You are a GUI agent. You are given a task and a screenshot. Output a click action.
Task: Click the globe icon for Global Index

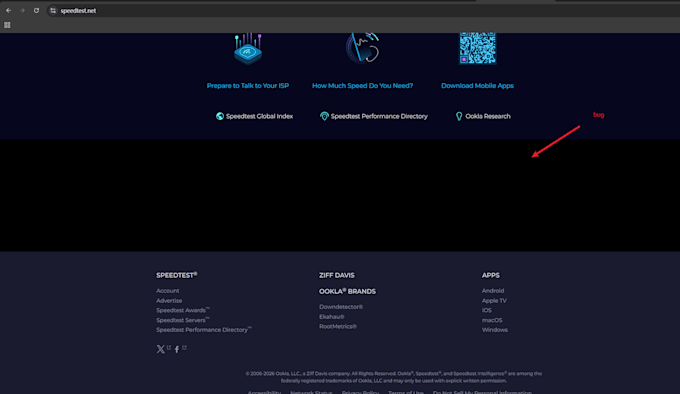[220, 116]
